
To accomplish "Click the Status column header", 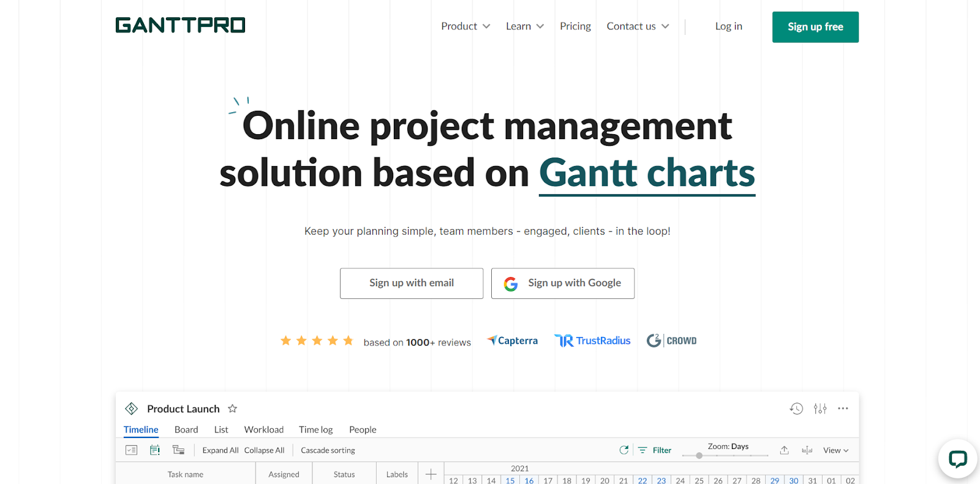I will [x=344, y=474].
